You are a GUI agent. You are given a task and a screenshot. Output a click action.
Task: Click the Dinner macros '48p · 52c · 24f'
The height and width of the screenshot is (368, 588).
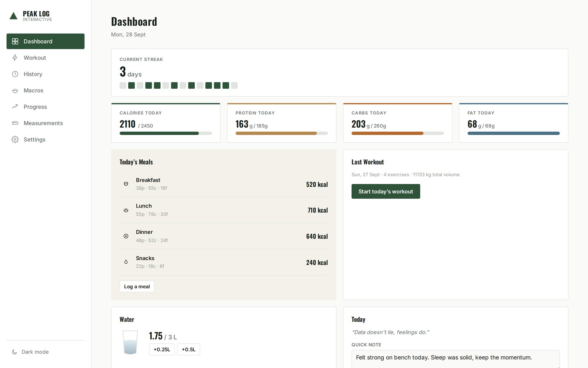pyautogui.click(x=152, y=240)
